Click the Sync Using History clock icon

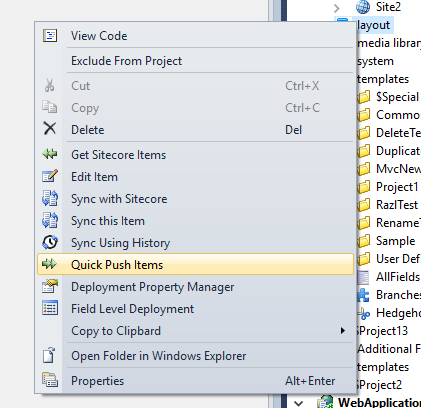[50, 242]
